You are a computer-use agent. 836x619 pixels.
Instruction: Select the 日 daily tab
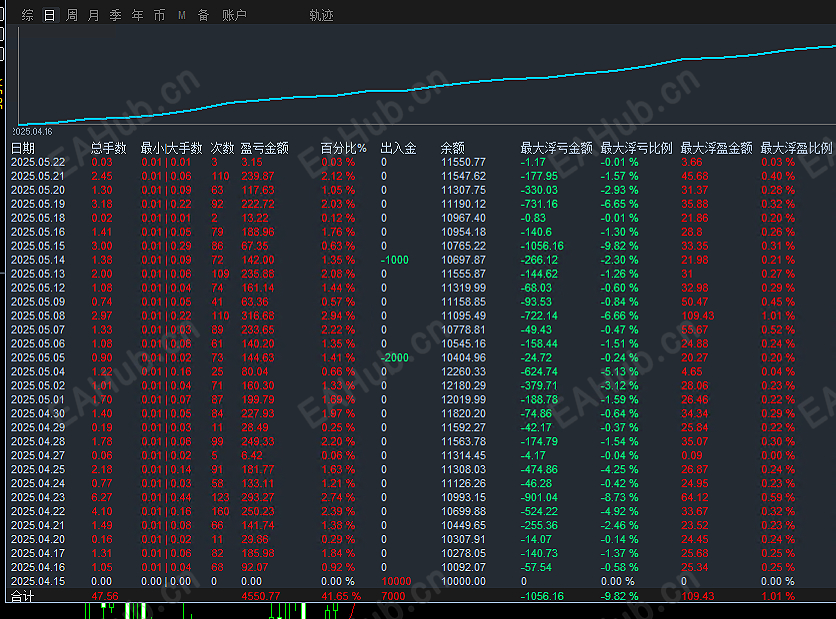(50, 15)
